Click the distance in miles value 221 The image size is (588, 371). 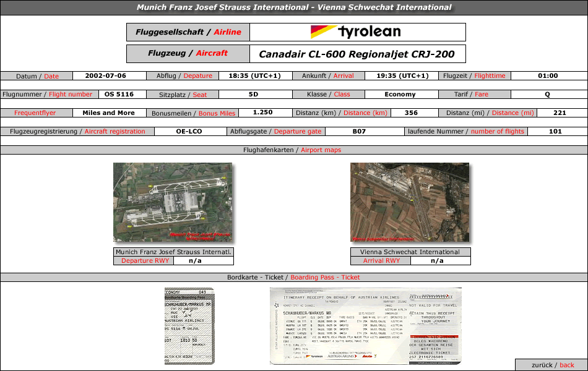tap(560, 113)
